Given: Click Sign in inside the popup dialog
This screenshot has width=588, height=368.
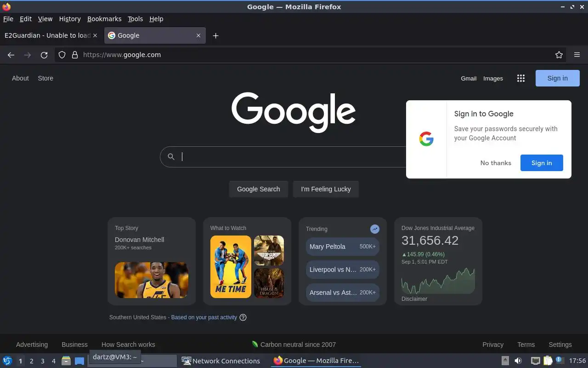Looking at the screenshot, I should point(542,163).
